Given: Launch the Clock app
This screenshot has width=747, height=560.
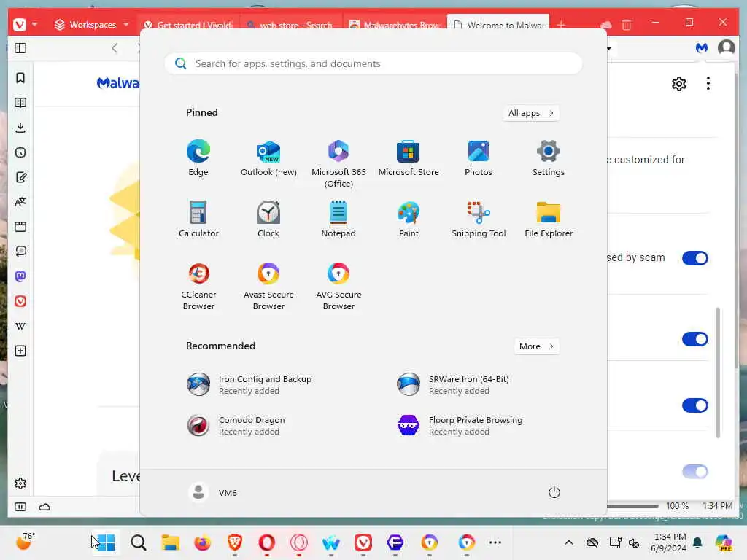Looking at the screenshot, I should pos(268,219).
